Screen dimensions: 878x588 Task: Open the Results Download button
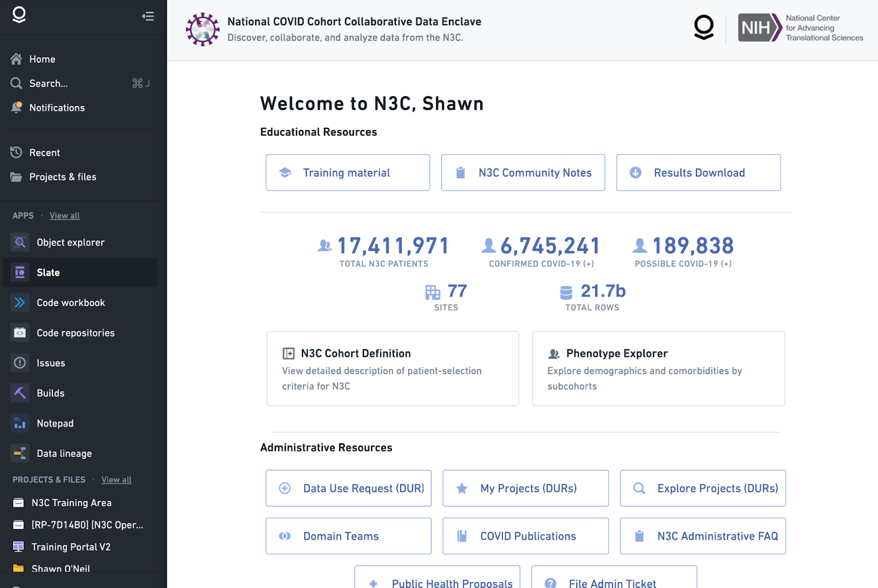tap(698, 173)
